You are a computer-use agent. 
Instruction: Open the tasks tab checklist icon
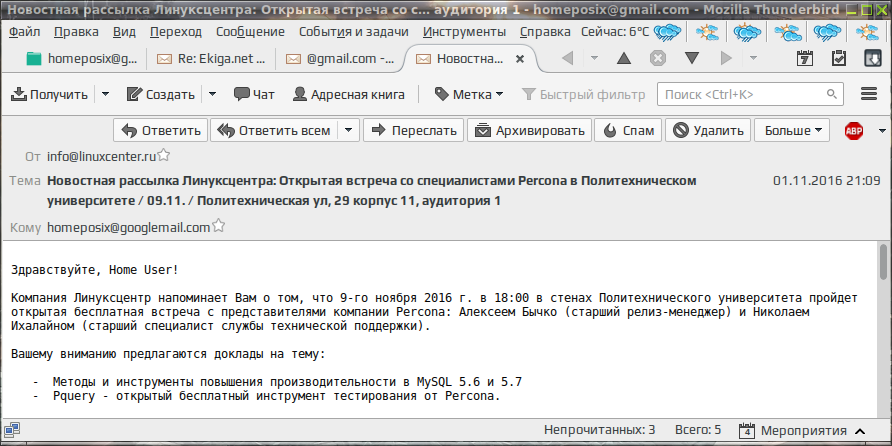pyautogui.click(x=839, y=58)
